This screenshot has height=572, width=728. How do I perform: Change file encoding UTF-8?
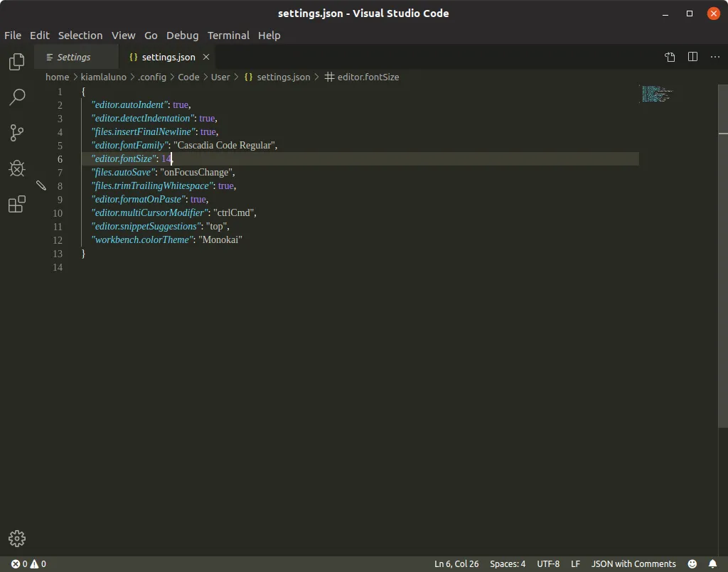(548, 563)
